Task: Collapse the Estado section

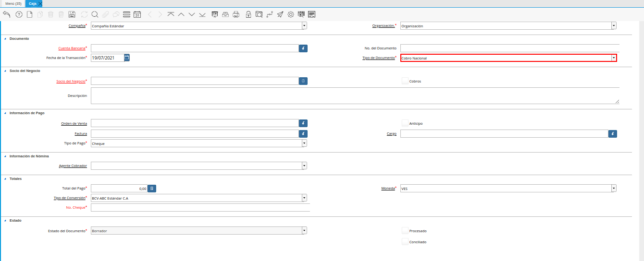Action: (x=5, y=220)
